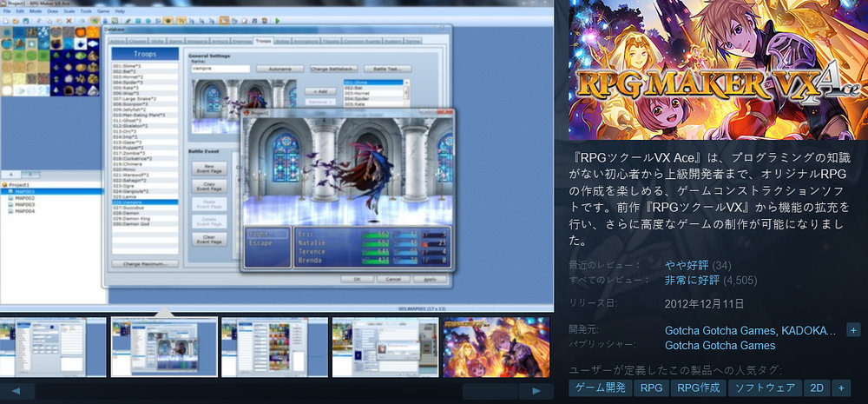This screenshot has height=404, width=868.
Task: Click the Vampire name input field
Action: coord(220,69)
